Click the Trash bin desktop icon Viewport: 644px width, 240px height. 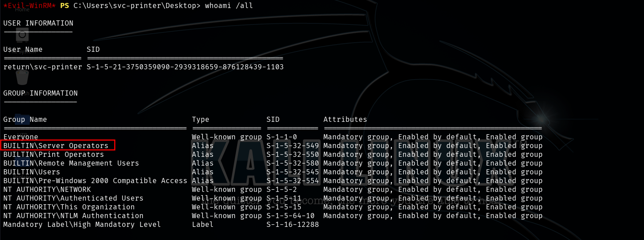[22, 77]
